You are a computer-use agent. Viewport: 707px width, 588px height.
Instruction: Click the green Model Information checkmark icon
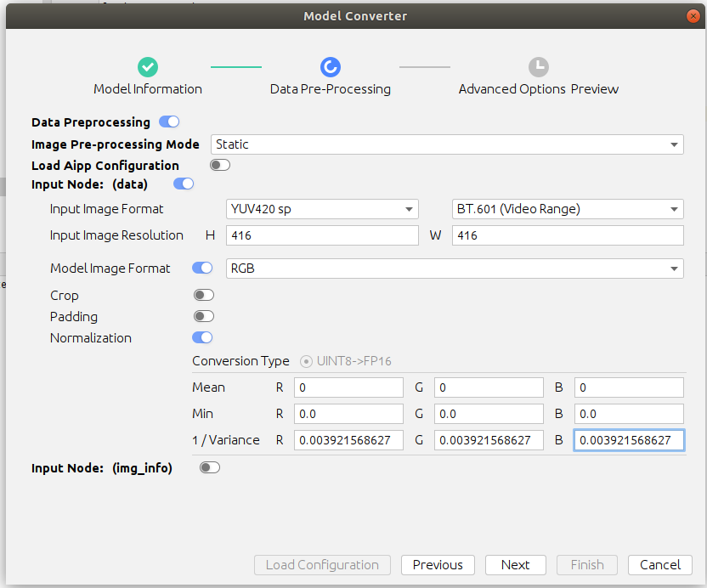[x=148, y=67]
